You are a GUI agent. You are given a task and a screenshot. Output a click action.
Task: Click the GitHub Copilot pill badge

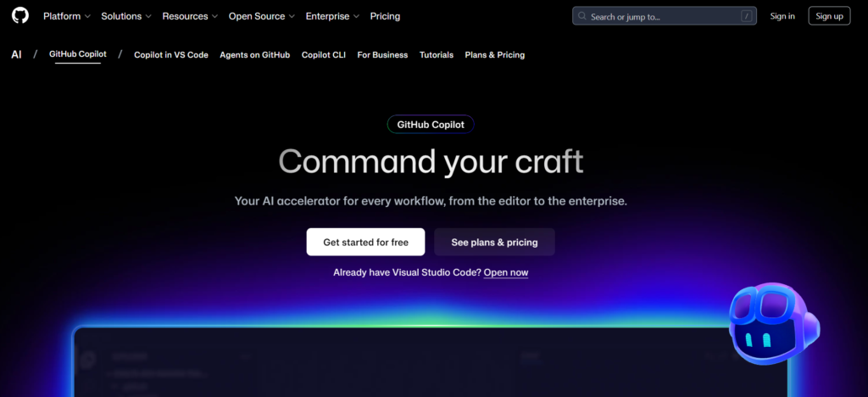pyautogui.click(x=431, y=125)
